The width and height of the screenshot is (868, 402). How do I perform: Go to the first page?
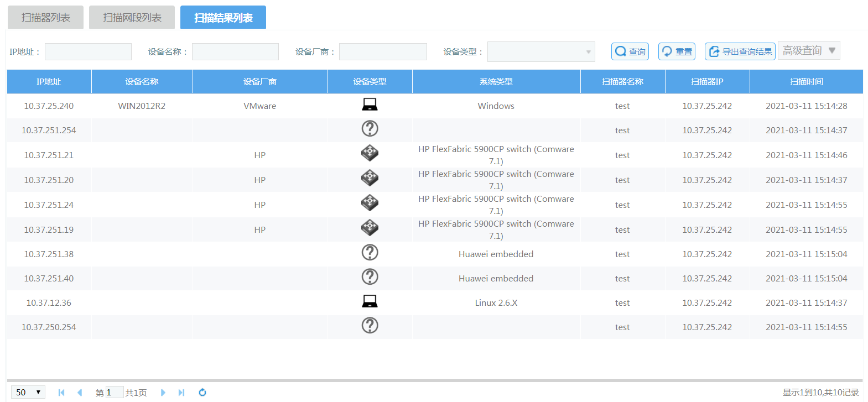(x=61, y=393)
